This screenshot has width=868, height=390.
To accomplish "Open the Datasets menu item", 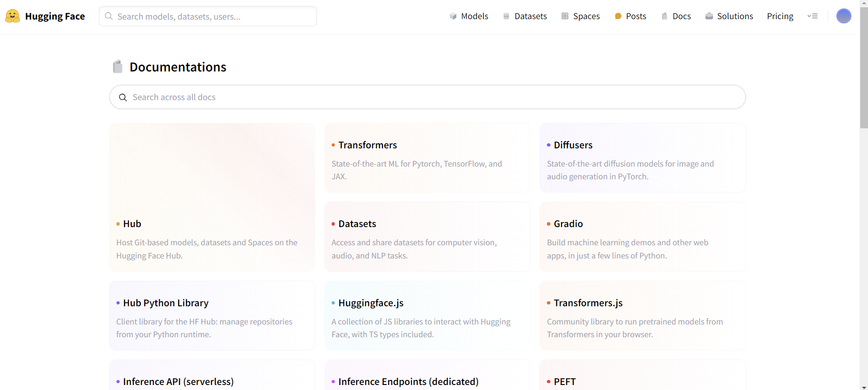I will click(525, 16).
